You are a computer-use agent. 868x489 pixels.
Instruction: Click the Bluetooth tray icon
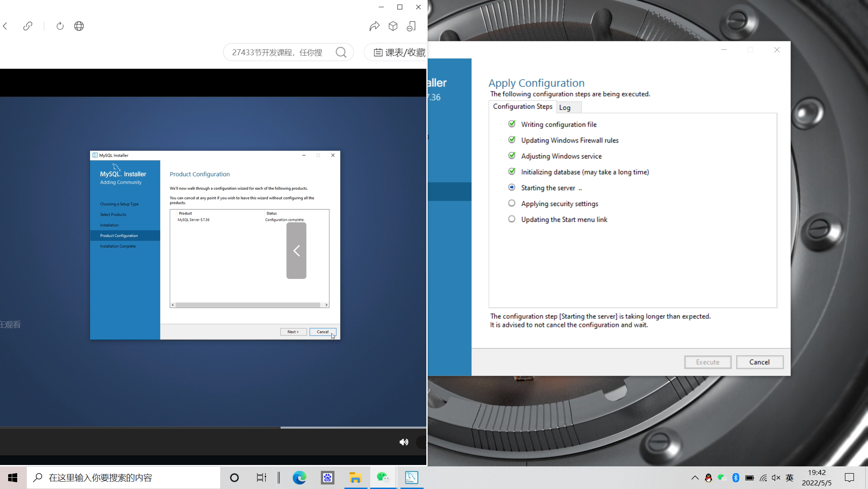(735, 478)
